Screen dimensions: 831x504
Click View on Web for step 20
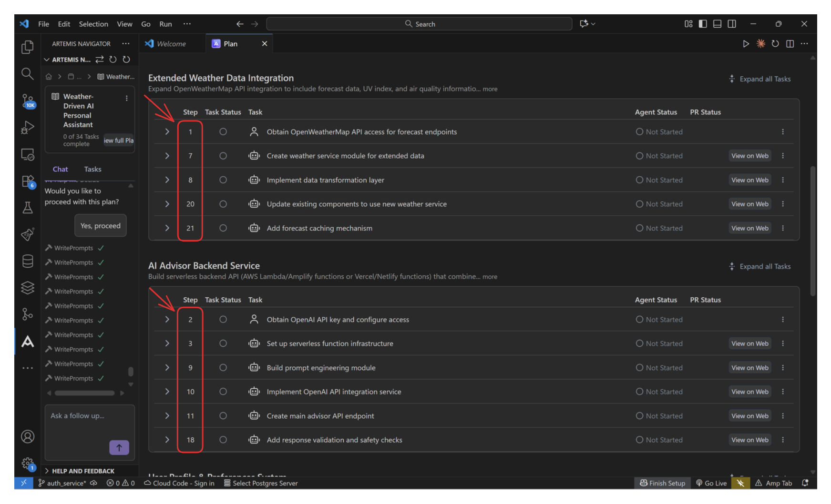point(749,204)
